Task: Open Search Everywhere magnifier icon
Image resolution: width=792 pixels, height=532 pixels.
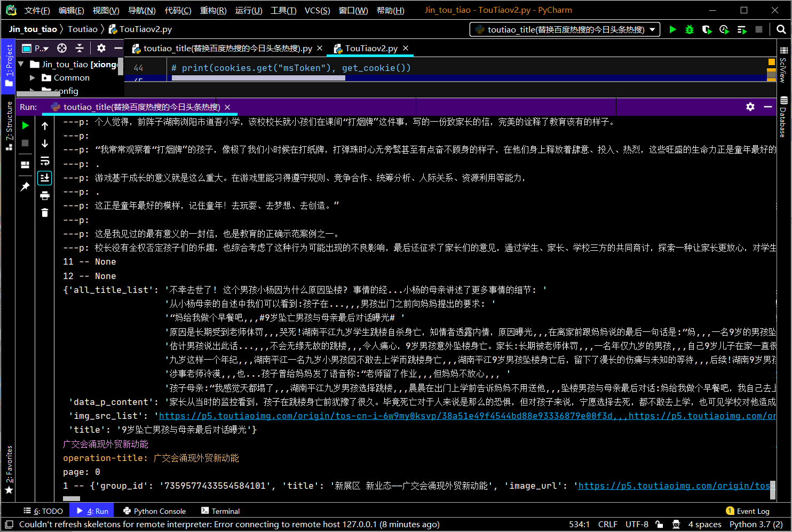Action: (781, 30)
